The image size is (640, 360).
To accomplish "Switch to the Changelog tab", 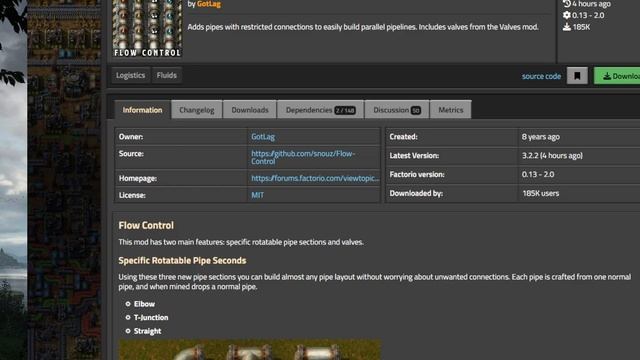I will pos(197,110).
